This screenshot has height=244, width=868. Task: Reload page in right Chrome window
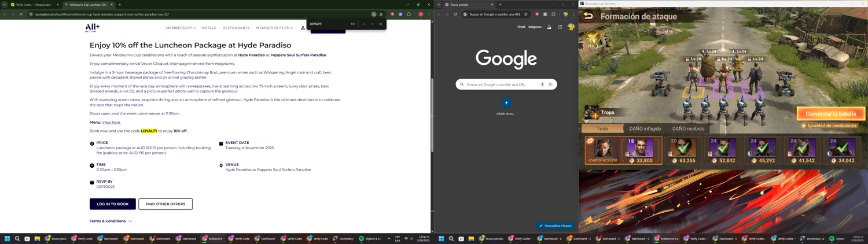pyautogui.click(x=455, y=14)
